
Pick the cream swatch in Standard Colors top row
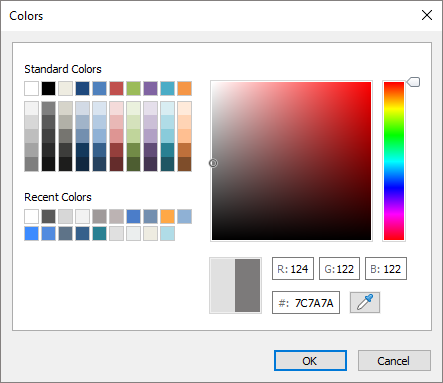coord(65,89)
